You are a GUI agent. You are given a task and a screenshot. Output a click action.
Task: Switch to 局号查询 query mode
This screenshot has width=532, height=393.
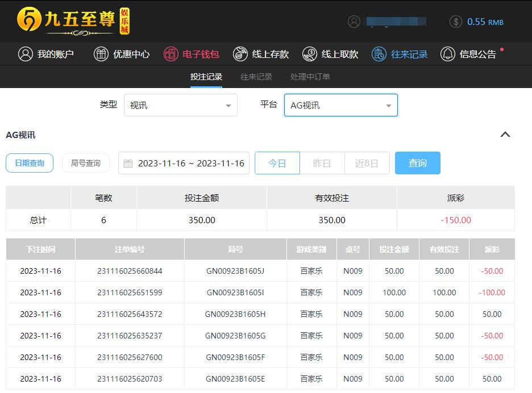(86, 163)
